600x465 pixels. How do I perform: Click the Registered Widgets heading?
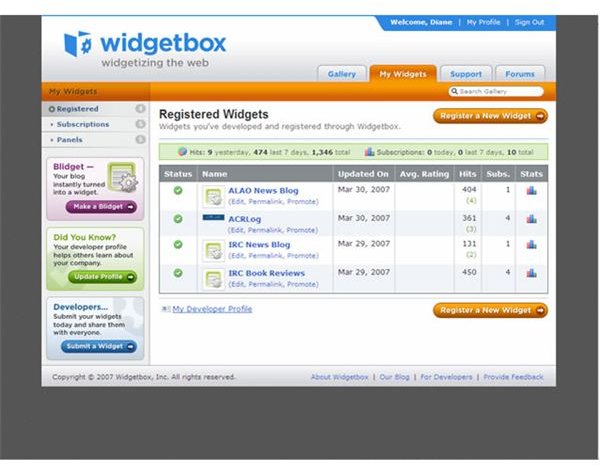214,114
